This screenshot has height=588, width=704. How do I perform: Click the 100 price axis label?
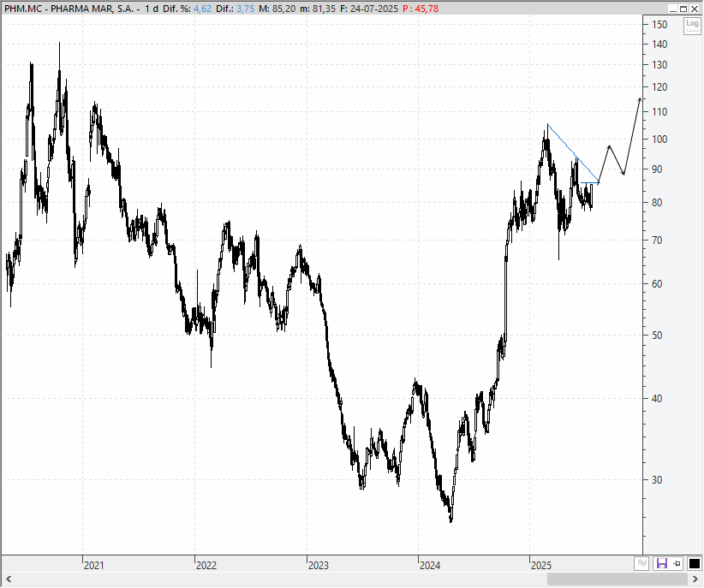coord(659,140)
